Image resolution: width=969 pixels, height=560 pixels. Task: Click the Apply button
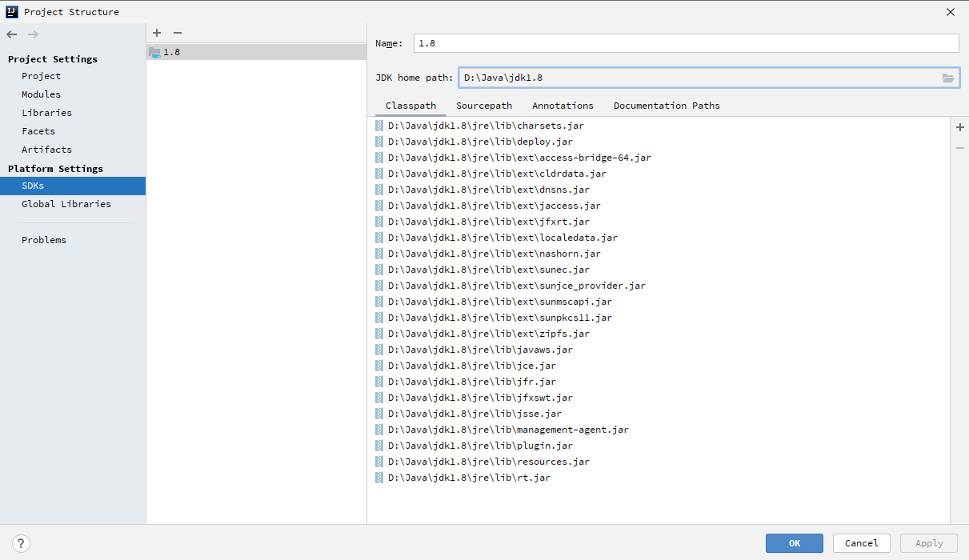929,543
